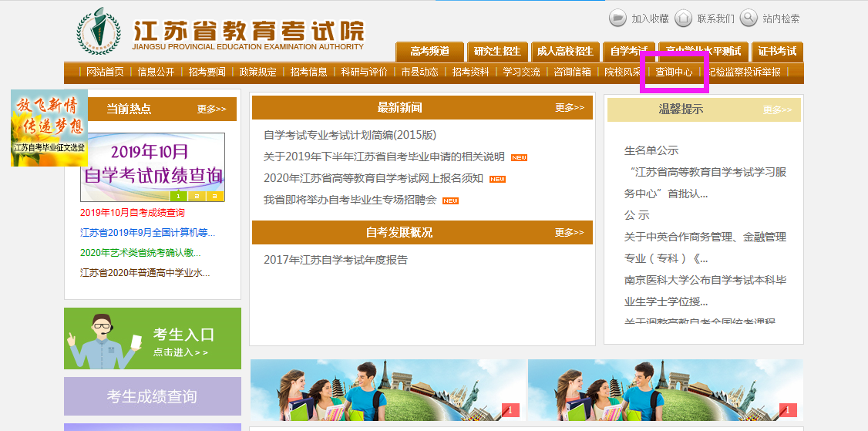Click 更多>> in the 温馨提示 header
The width and height of the screenshot is (868, 431).
coord(777,109)
